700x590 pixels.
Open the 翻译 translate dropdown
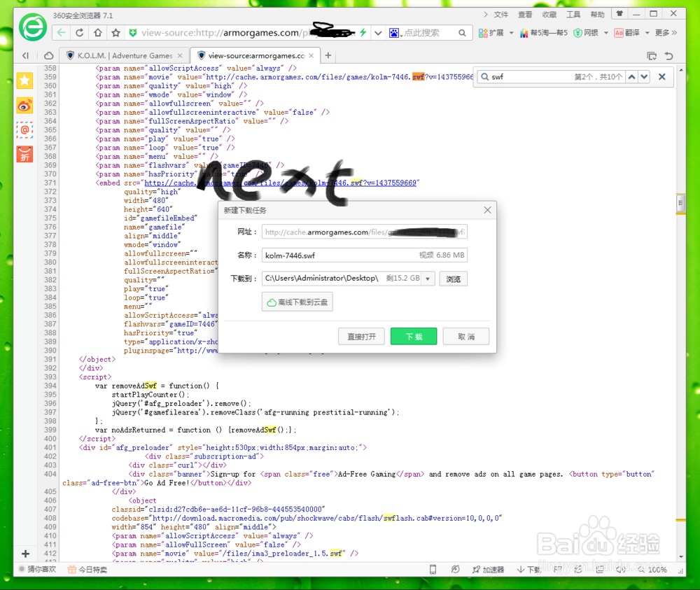coord(631,33)
